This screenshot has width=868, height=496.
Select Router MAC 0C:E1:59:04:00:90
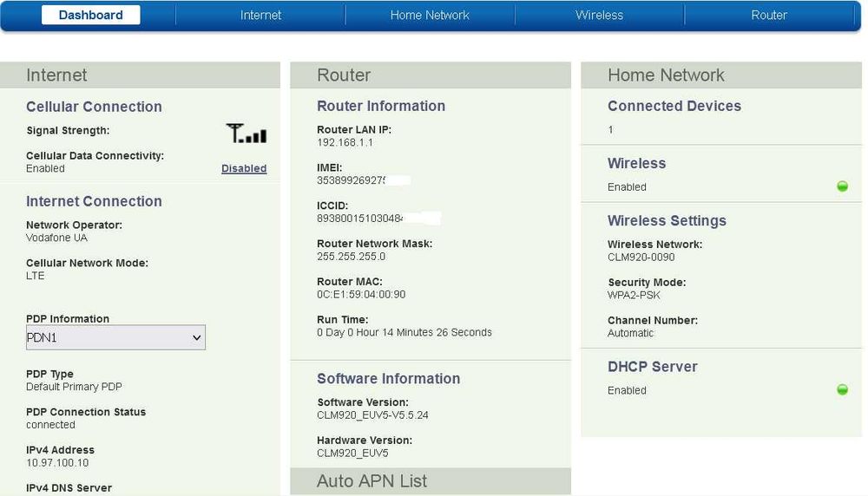coord(361,295)
